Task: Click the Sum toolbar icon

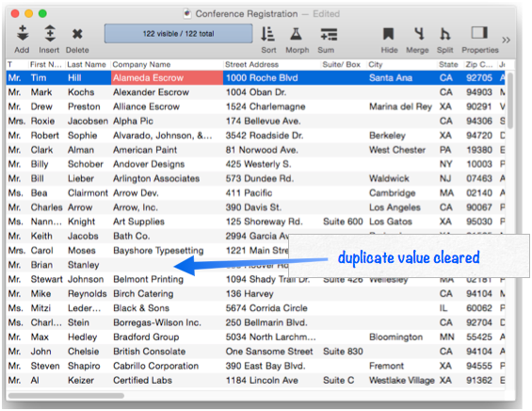Action: pos(329,34)
